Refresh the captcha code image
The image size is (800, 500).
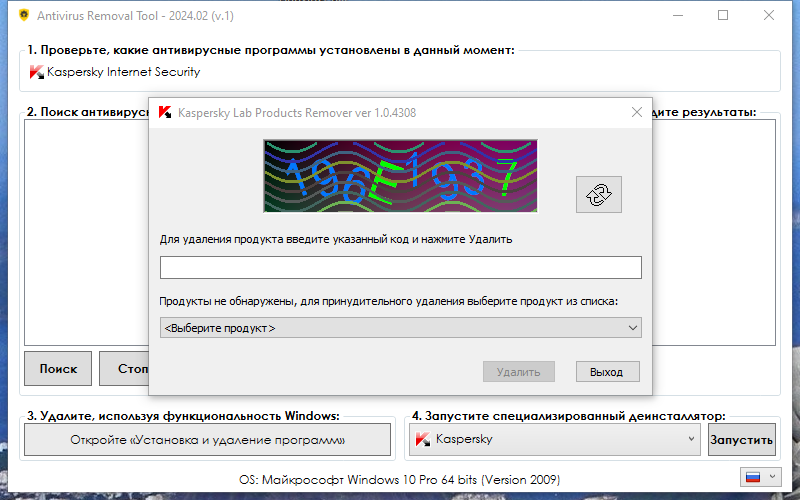pos(598,194)
